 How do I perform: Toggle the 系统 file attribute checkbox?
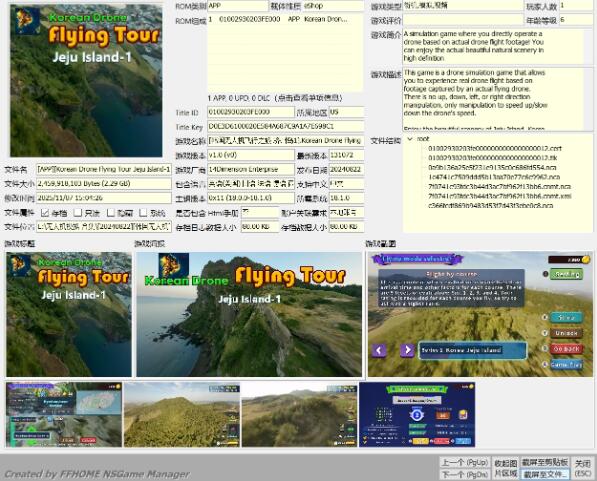pos(144,213)
